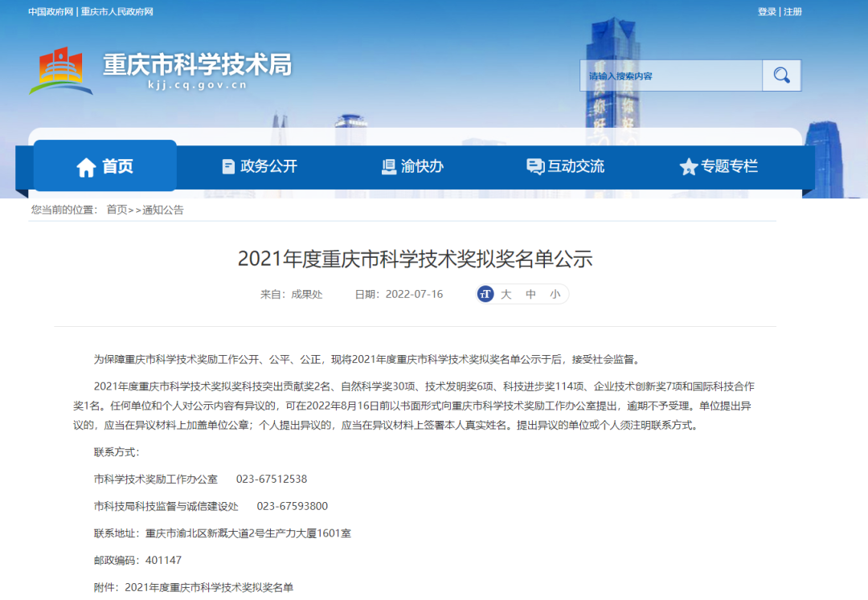Click the 登录 link

point(767,11)
